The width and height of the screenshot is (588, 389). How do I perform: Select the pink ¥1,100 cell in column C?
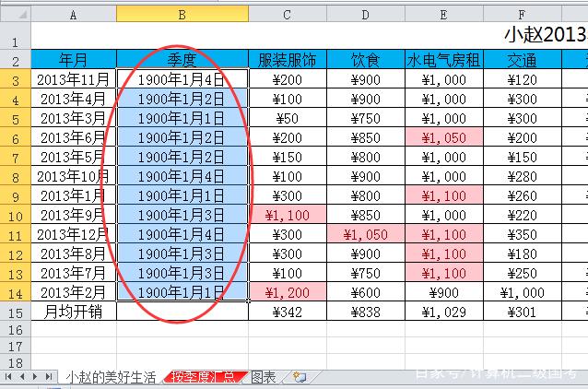tap(288, 215)
